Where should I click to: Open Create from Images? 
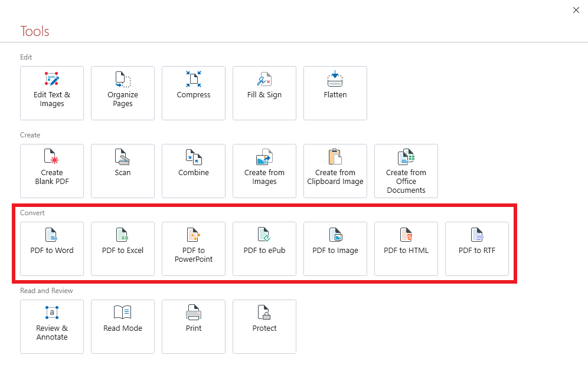pyautogui.click(x=264, y=171)
